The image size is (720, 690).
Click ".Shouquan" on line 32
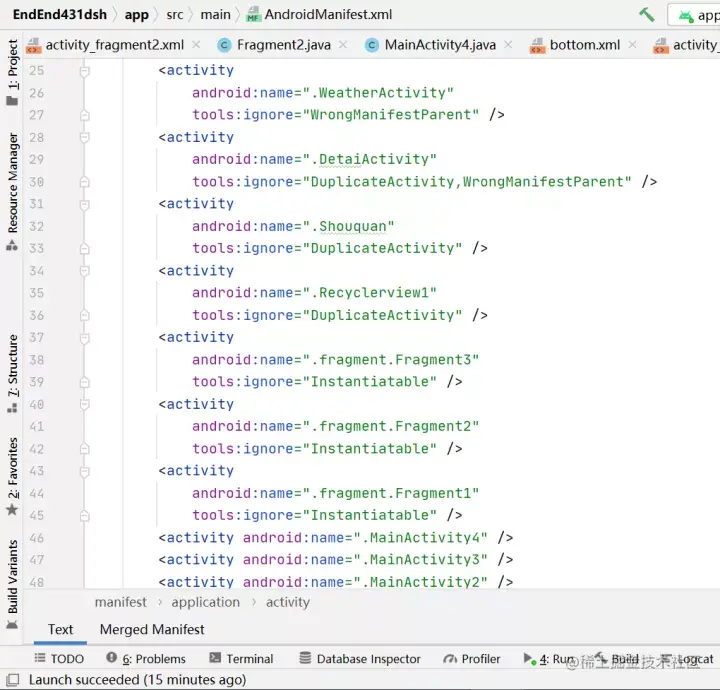pyautogui.click(x=349, y=226)
